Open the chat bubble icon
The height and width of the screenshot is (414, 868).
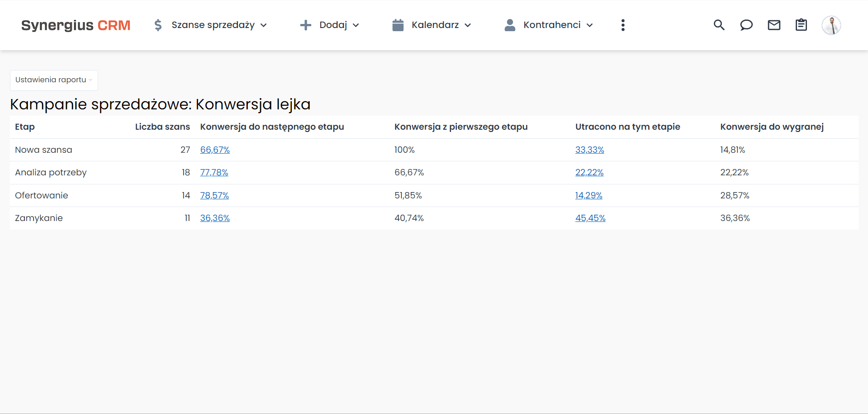746,25
